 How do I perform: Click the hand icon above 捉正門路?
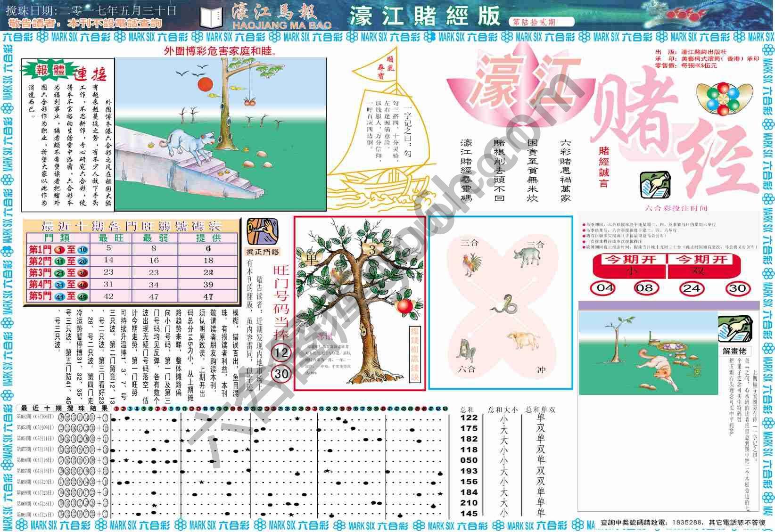263,231
